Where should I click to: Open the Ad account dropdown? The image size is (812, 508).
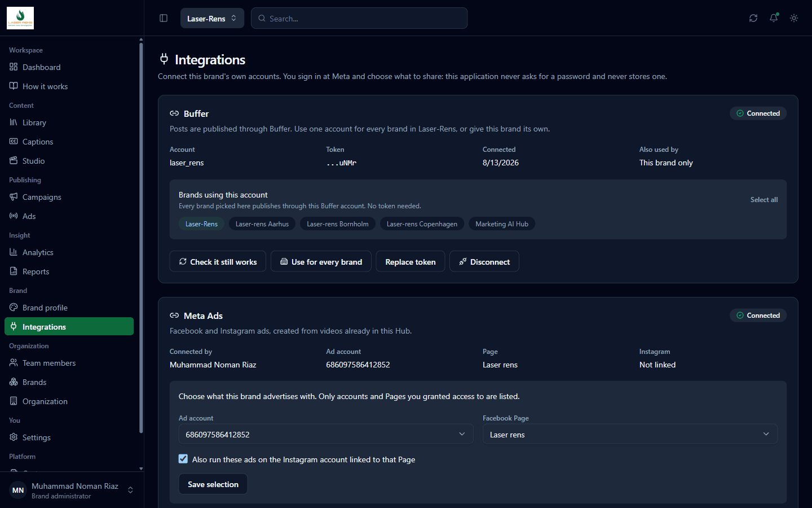pos(326,434)
